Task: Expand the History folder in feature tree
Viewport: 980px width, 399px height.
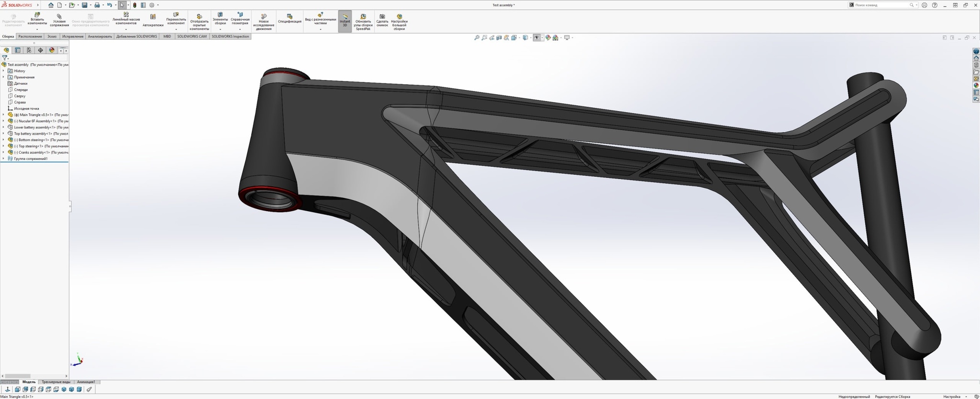Action: (3, 71)
